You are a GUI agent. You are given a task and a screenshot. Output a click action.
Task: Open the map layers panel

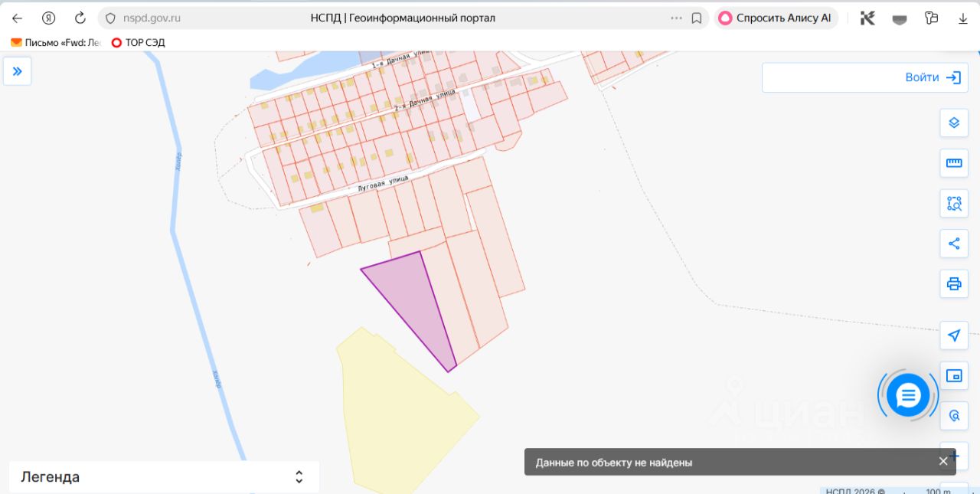[x=954, y=123]
